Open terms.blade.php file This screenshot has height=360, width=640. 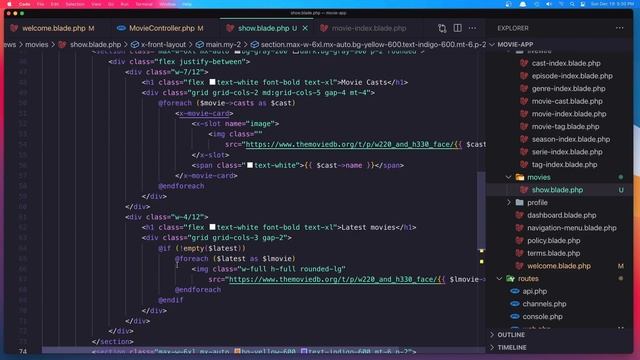click(x=553, y=253)
